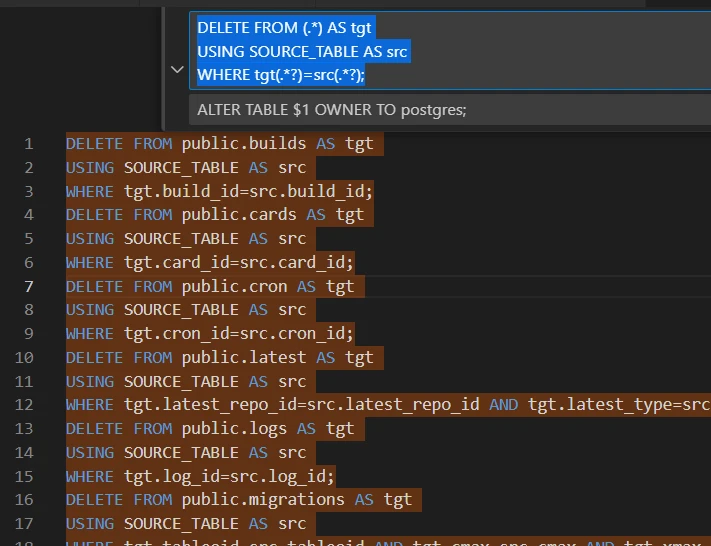Viewport: 711px width, 546px height.
Task: Click 'tgt.build_id=src.build_id;' on line 3
Action: pos(248,191)
